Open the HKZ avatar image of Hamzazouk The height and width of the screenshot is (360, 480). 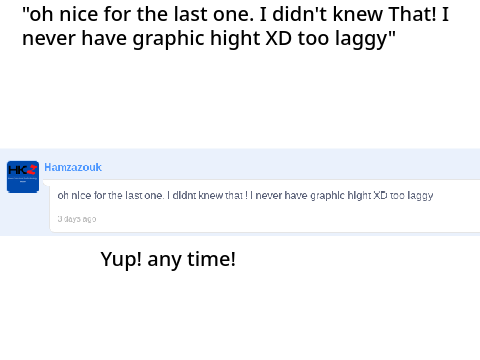point(23,177)
